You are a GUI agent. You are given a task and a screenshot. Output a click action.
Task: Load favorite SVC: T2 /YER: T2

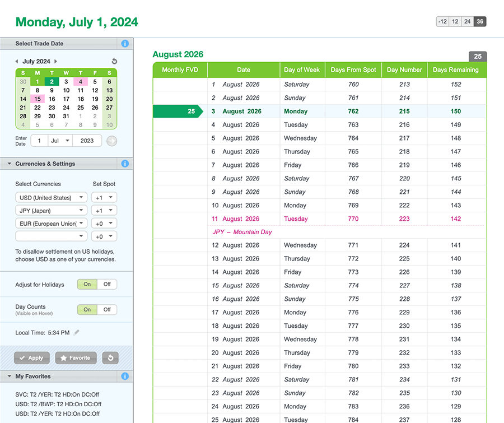[57, 394]
